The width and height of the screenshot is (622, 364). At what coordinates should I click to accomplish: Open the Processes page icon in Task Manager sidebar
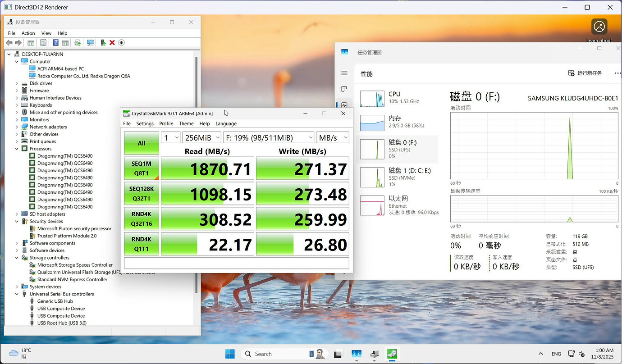coord(344,89)
